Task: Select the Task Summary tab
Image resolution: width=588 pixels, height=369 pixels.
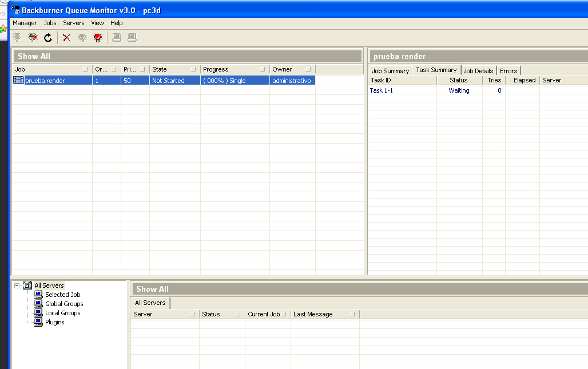Action: coord(436,70)
